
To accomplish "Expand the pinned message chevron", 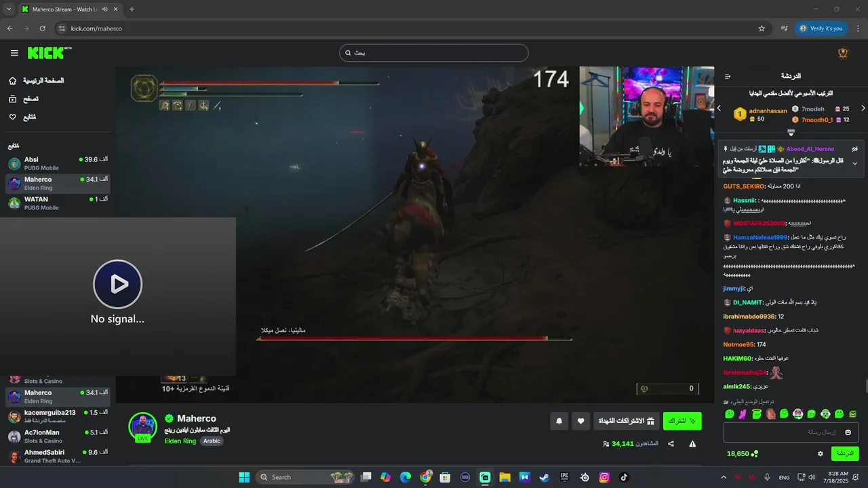I will tap(854, 163).
